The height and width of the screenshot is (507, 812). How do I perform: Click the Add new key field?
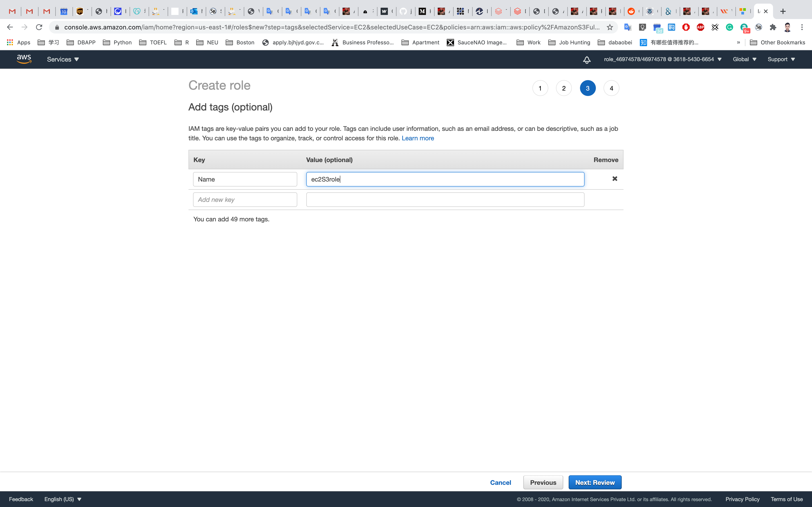point(245,199)
